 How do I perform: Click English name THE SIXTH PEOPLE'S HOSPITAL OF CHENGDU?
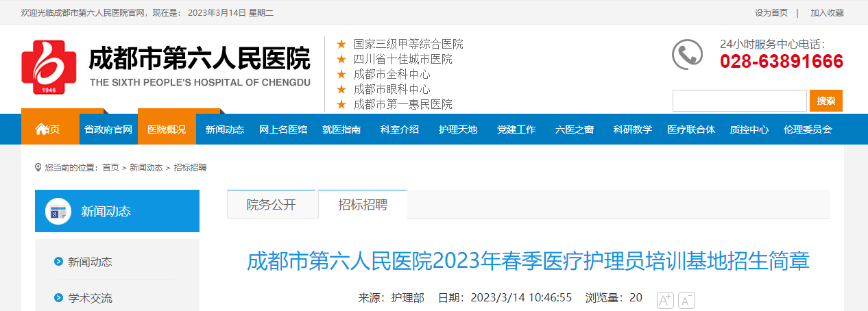[200, 82]
